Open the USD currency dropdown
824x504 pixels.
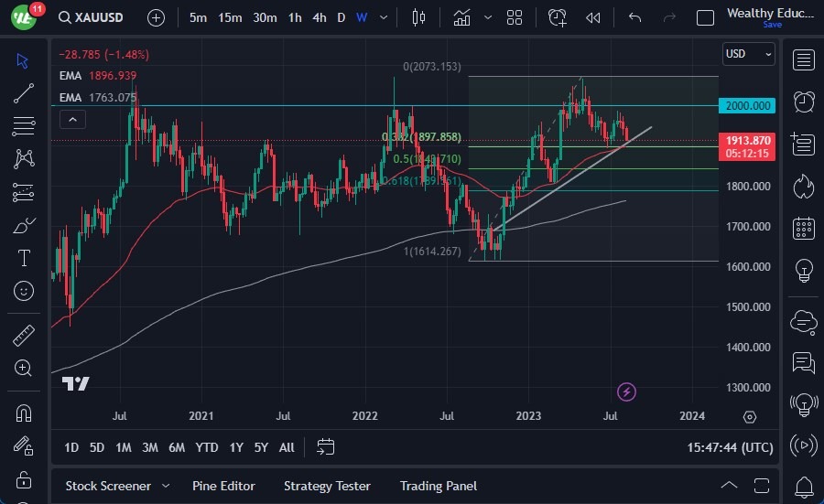point(747,54)
